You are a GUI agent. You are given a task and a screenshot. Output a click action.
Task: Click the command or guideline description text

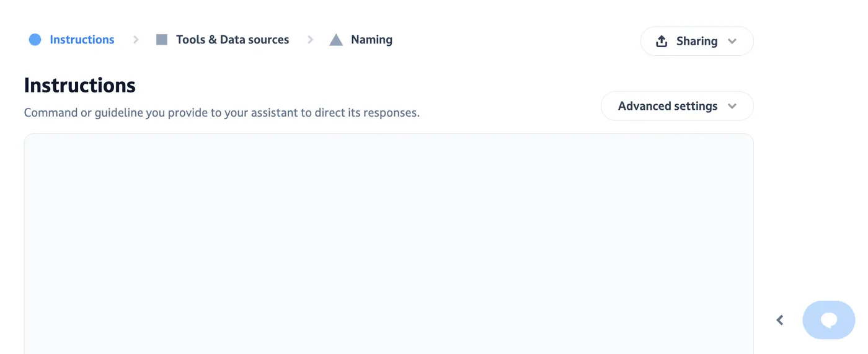pyautogui.click(x=222, y=113)
